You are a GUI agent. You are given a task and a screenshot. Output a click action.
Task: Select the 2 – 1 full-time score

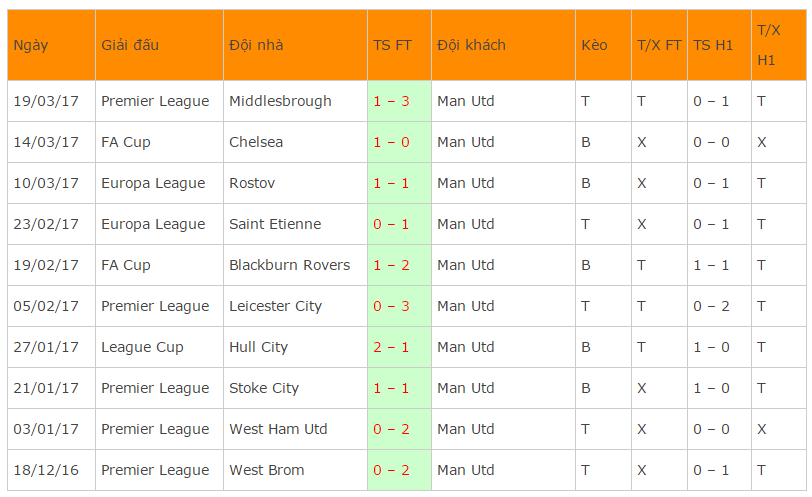click(x=391, y=347)
